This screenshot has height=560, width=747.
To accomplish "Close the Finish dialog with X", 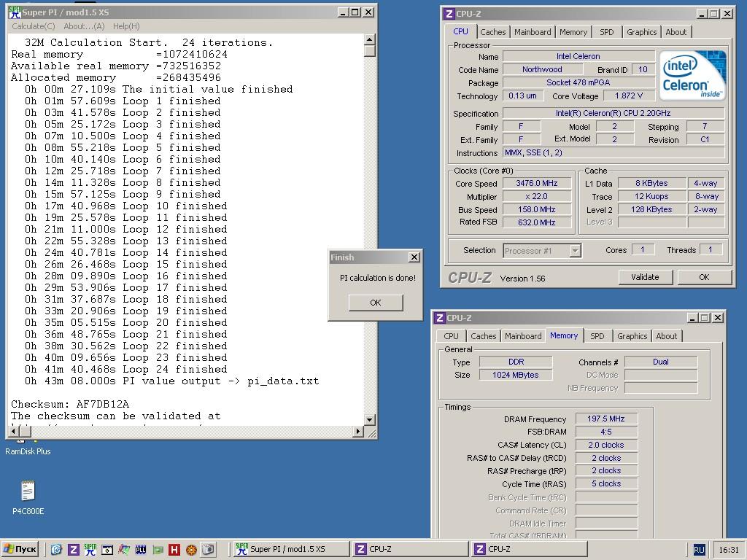I will (414, 257).
